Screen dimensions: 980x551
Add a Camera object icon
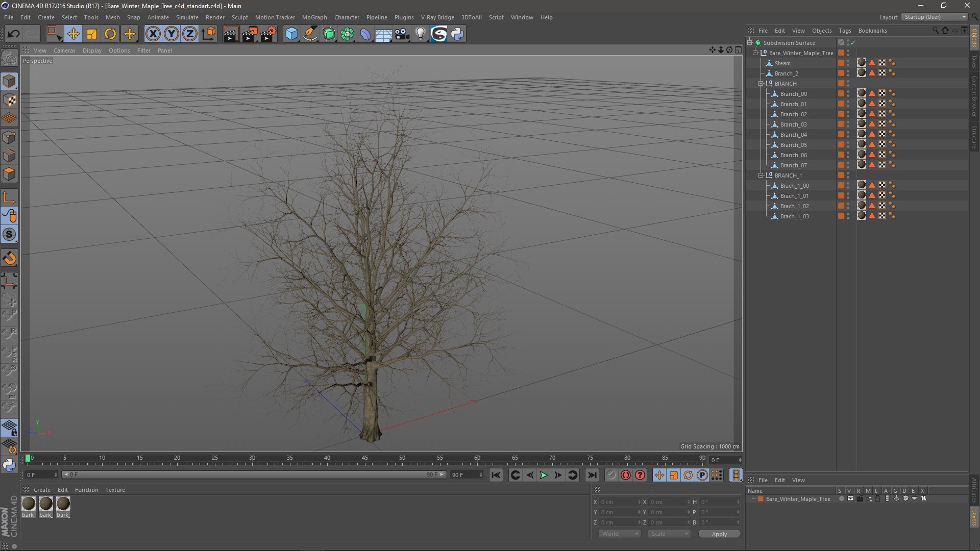click(x=402, y=34)
